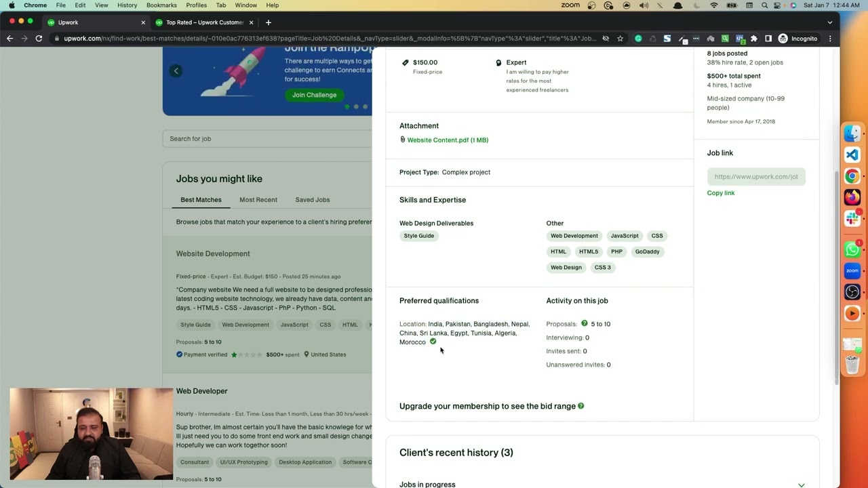Click the Wi-Fi icon in the menu bar
The width and height of the screenshot is (868, 488).
tap(714, 5)
